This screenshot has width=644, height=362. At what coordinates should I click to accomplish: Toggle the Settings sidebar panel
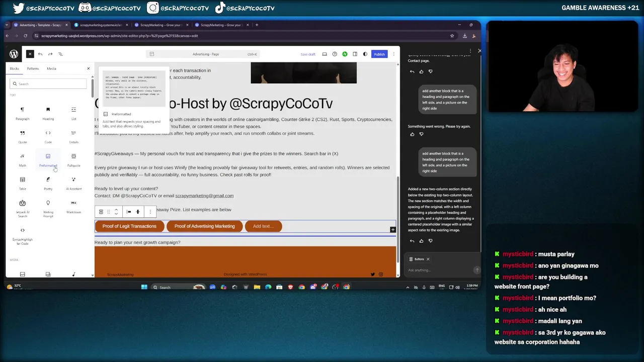point(355,54)
